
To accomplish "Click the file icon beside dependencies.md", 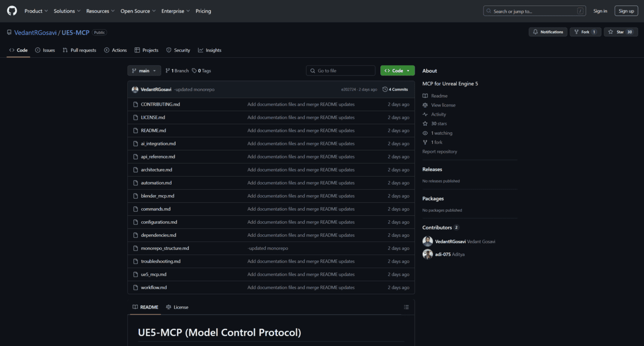I will tap(135, 235).
